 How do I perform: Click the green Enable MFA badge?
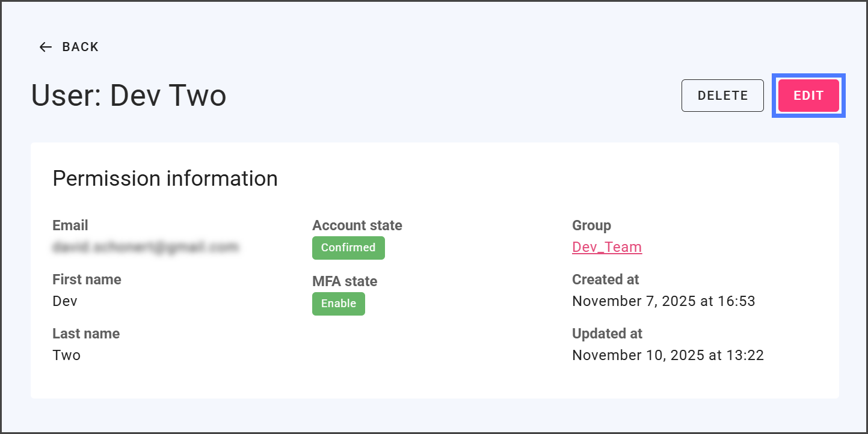click(x=338, y=304)
